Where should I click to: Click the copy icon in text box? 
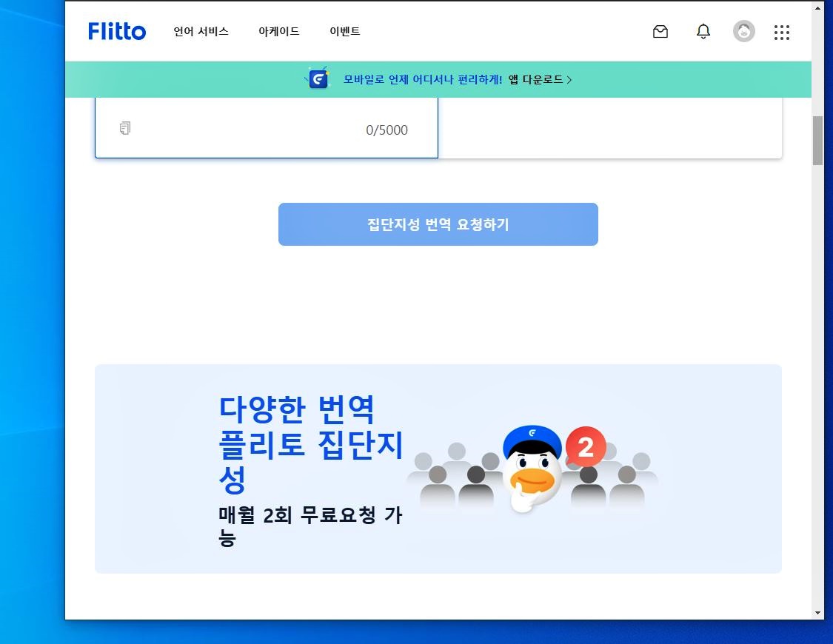[x=125, y=128]
